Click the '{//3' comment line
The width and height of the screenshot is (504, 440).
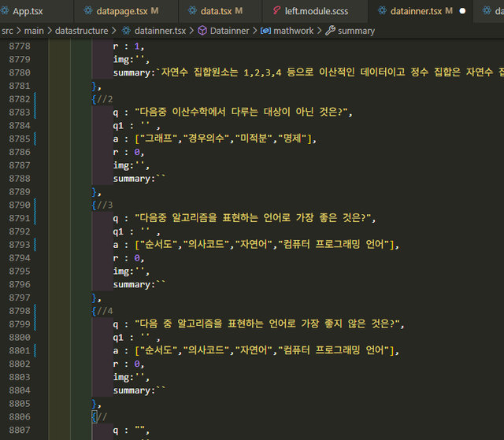102,205
